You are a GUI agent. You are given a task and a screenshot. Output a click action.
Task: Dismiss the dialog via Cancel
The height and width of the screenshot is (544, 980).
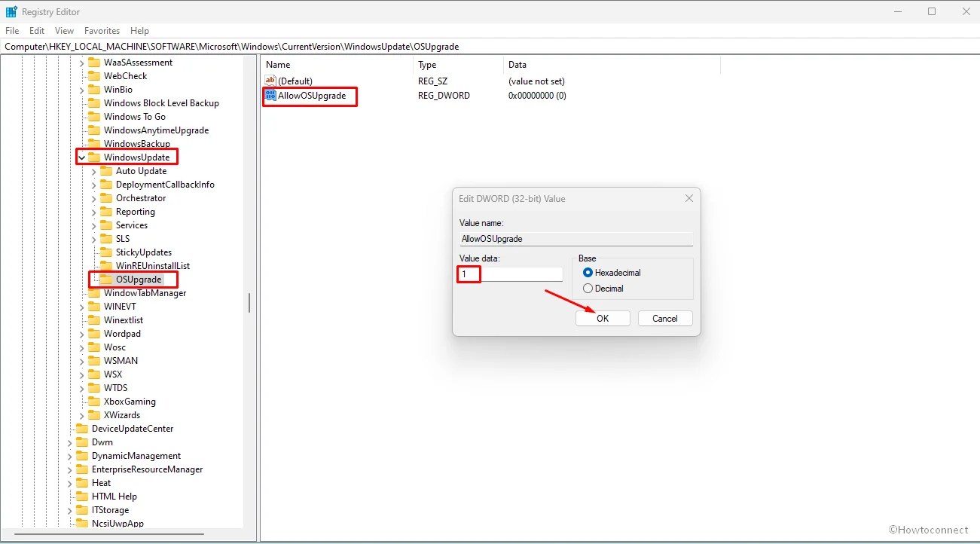[x=664, y=318]
